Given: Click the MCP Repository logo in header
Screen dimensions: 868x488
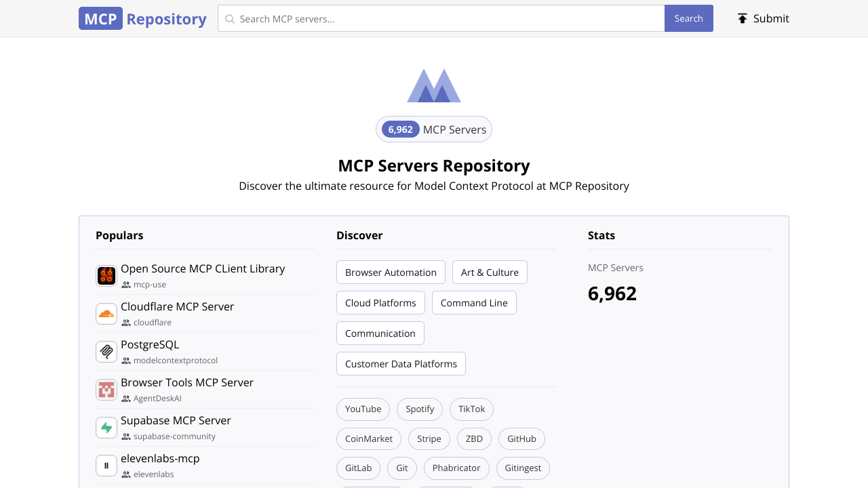Looking at the screenshot, I should (142, 18).
